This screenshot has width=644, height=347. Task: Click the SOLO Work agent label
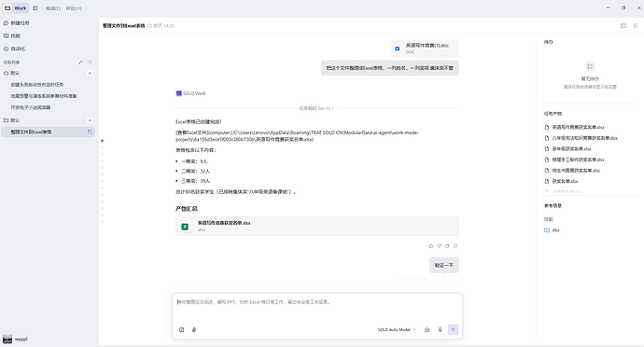coord(191,93)
